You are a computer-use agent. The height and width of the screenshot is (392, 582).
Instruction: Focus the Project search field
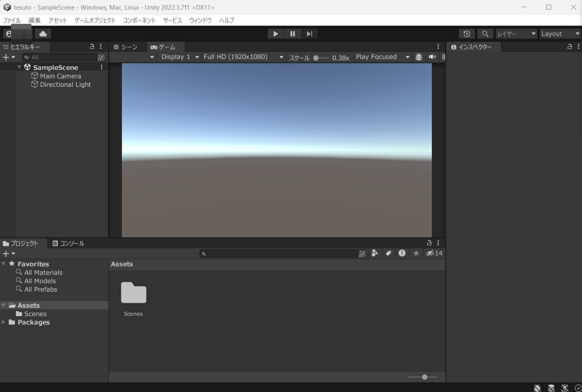279,254
